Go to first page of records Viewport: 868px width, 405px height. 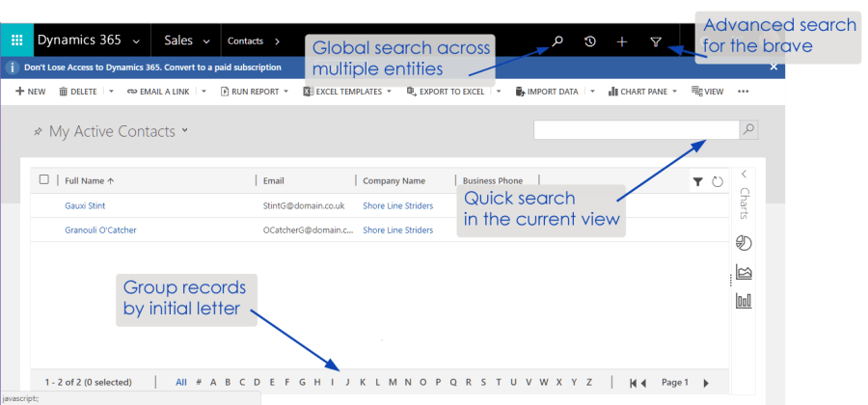click(633, 383)
